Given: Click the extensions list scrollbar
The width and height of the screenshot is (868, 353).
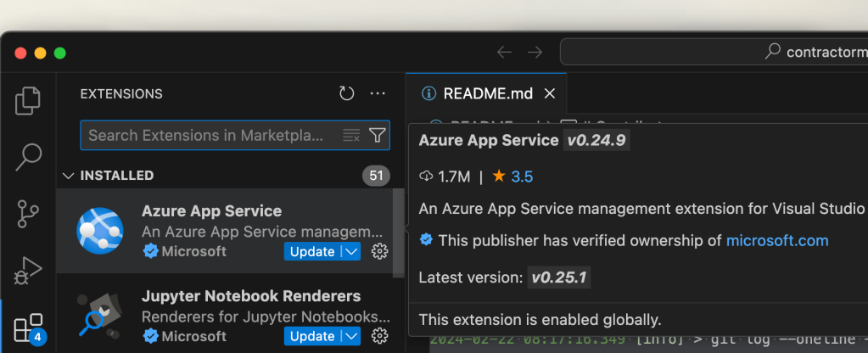Looking at the screenshot, I should (399, 233).
